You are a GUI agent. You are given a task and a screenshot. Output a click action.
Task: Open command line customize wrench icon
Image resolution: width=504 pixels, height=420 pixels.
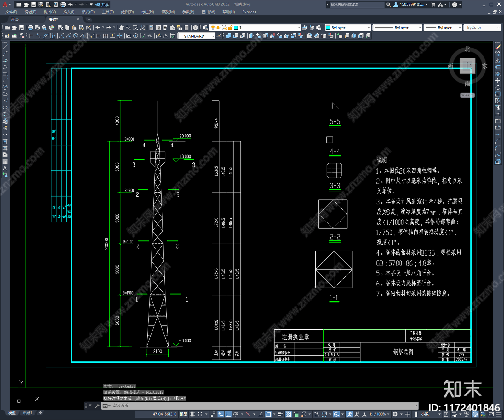click(97, 406)
